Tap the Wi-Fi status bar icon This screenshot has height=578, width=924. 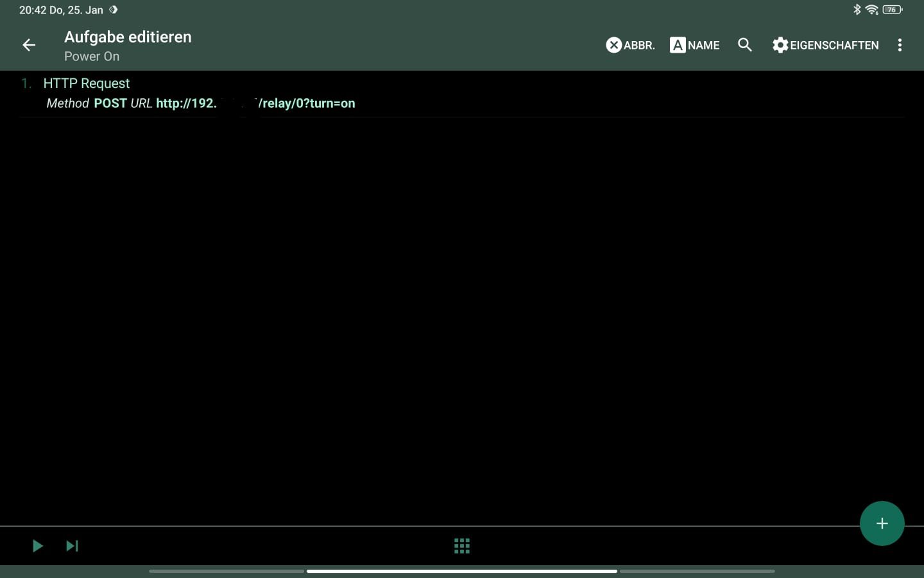pos(871,10)
